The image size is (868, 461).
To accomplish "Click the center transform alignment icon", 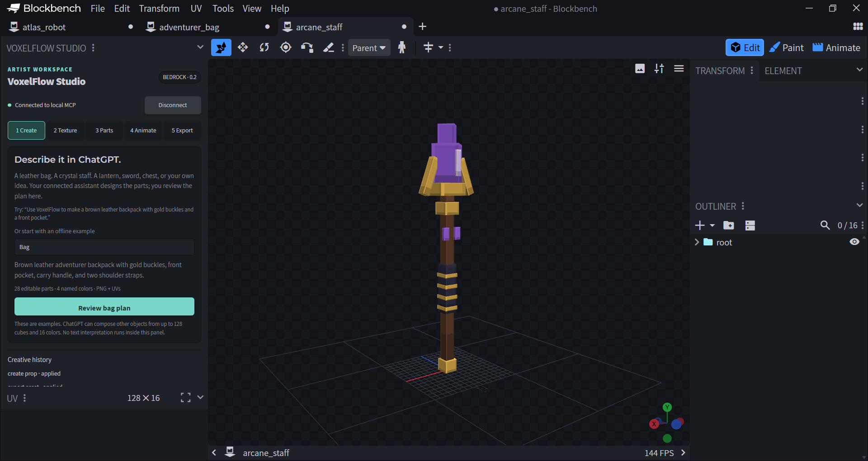I will tap(428, 47).
